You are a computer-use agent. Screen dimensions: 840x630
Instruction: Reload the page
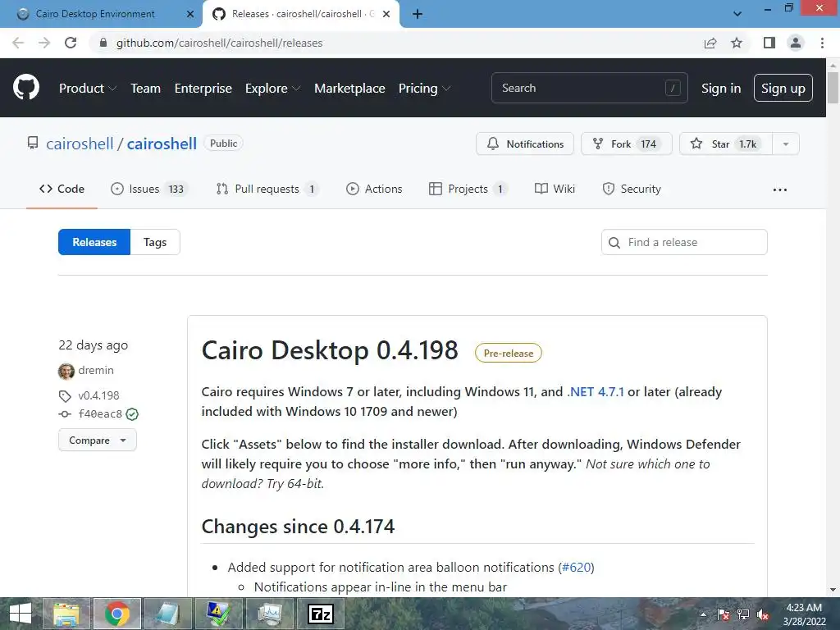[71, 43]
